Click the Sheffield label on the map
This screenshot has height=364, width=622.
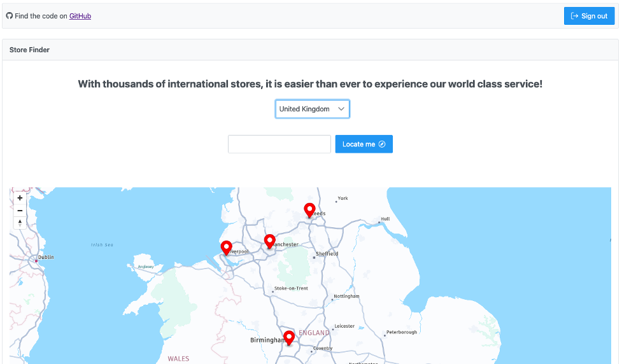327,254
